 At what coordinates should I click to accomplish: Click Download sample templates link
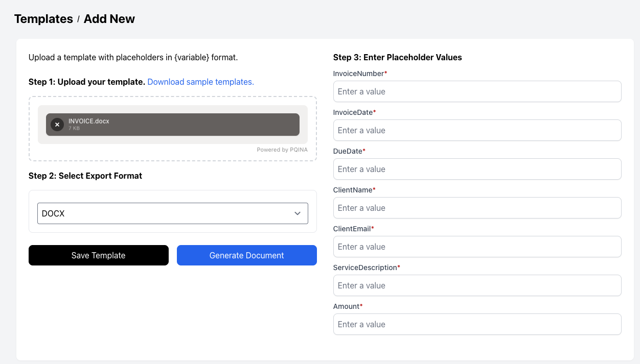coord(200,82)
